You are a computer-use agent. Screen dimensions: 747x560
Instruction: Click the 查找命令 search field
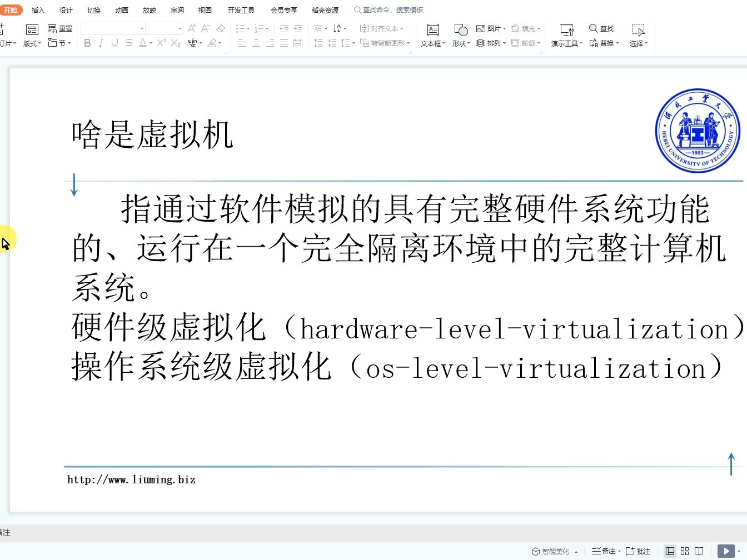[x=389, y=9]
